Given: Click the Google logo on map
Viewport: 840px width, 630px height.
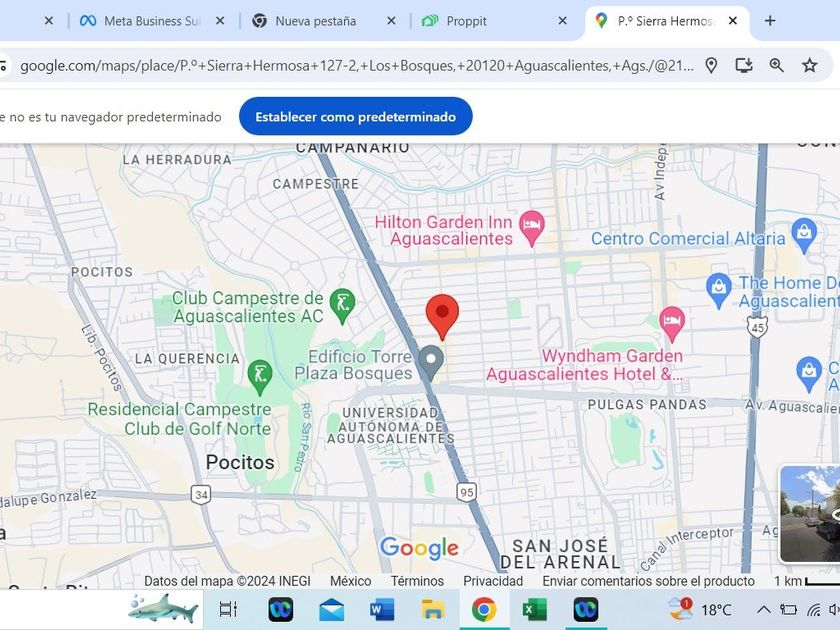Looking at the screenshot, I should click(x=419, y=548).
